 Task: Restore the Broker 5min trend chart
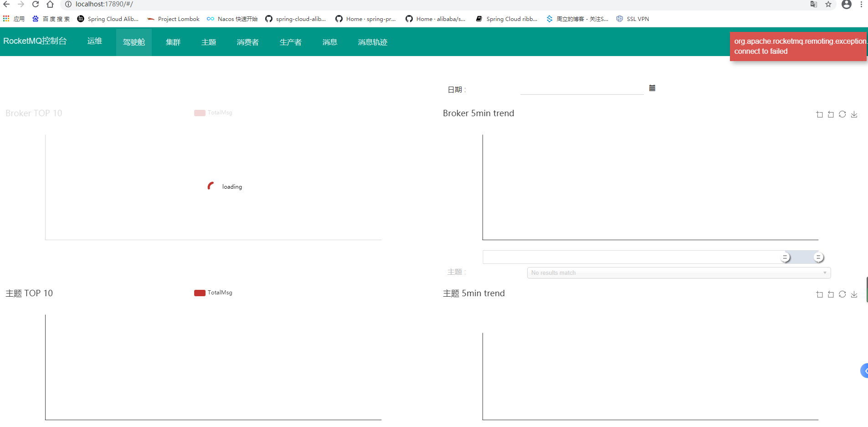(x=842, y=114)
